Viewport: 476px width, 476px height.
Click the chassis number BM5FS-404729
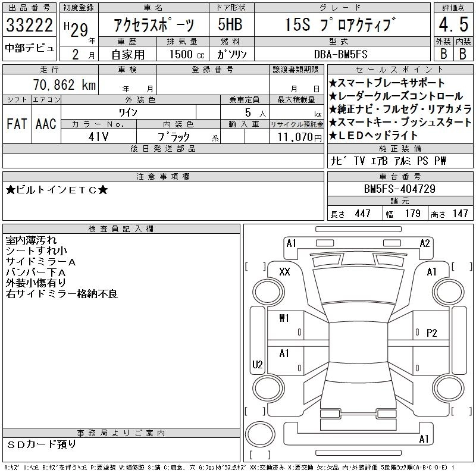pyautogui.click(x=400, y=189)
